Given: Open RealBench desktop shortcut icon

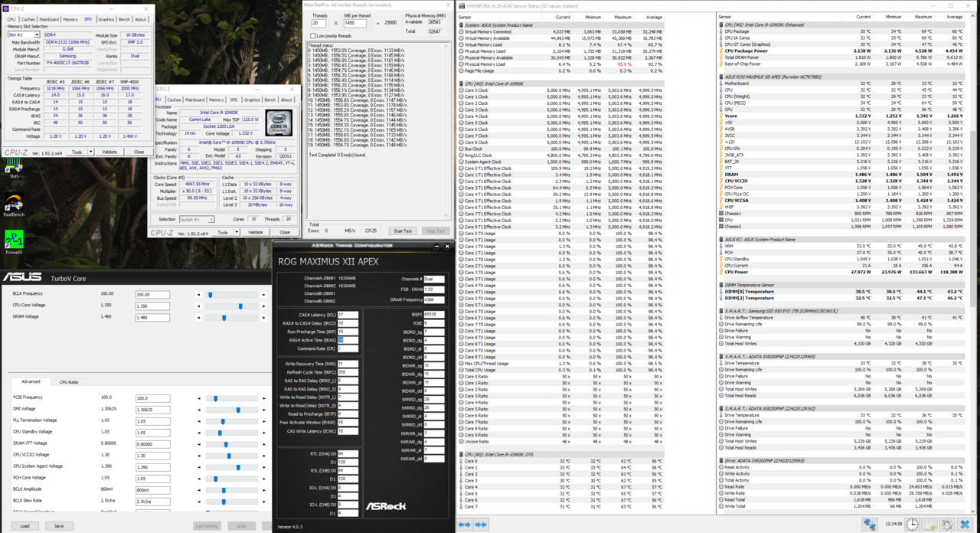Looking at the screenshot, I should [x=14, y=204].
